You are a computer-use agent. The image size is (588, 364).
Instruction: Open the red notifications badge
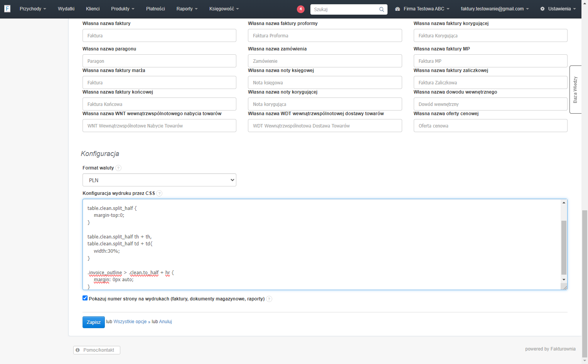(x=301, y=9)
